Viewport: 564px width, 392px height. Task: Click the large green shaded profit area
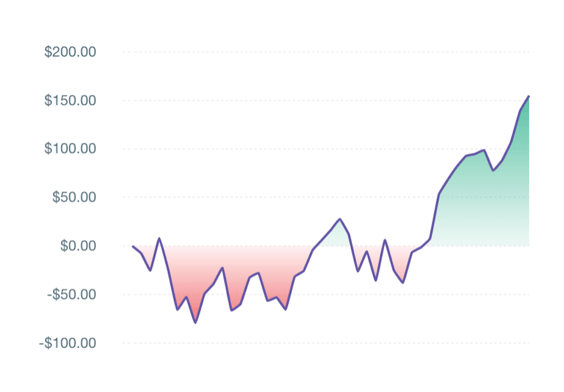point(489,206)
